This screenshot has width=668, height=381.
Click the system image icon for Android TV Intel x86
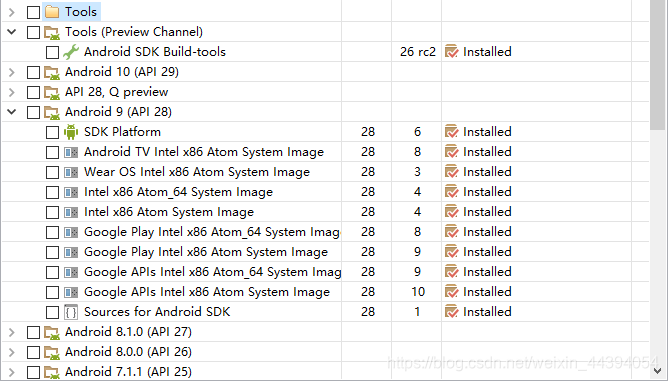pyautogui.click(x=71, y=152)
